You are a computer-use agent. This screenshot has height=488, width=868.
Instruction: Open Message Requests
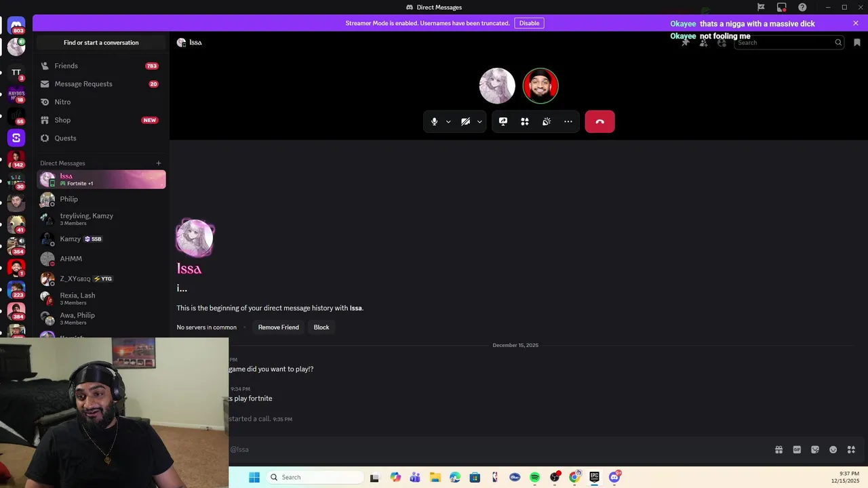click(x=101, y=84)
